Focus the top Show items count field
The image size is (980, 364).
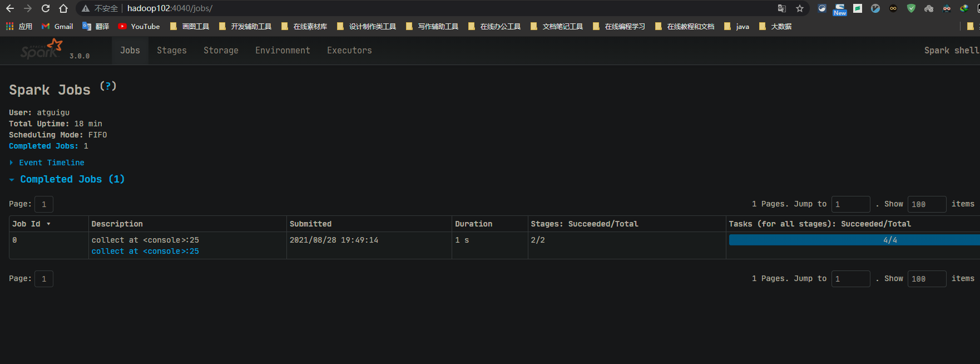tap(927, 204)
